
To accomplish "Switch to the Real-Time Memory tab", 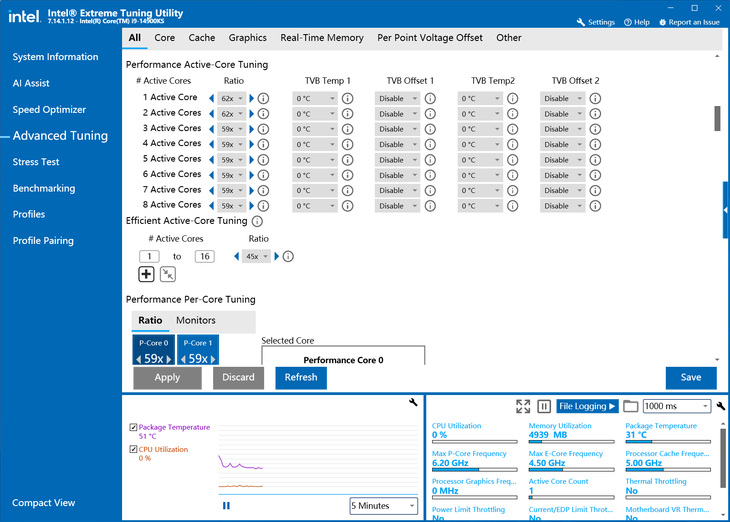I will [322, 38].
